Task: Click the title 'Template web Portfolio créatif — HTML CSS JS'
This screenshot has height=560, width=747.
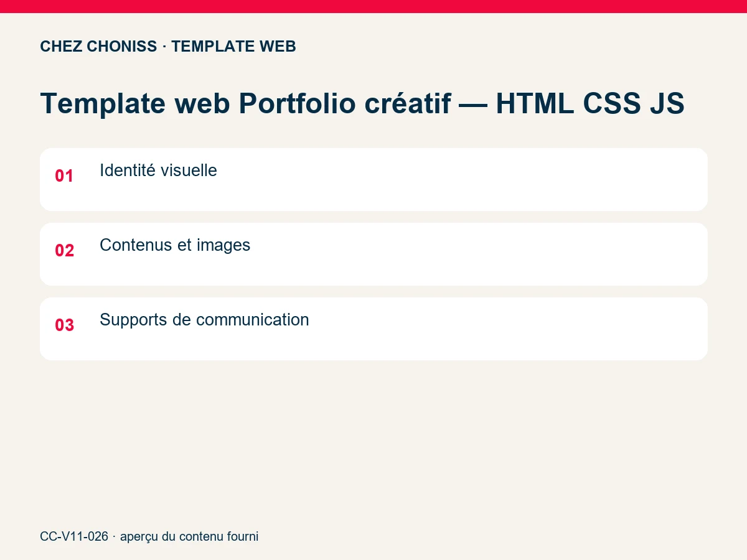Action: [x=362, y=103]
